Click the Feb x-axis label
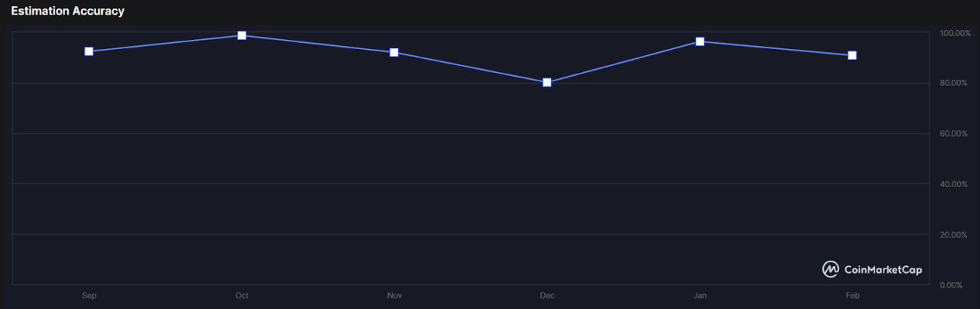The image size is (980, 309). [x=852, y=295]
